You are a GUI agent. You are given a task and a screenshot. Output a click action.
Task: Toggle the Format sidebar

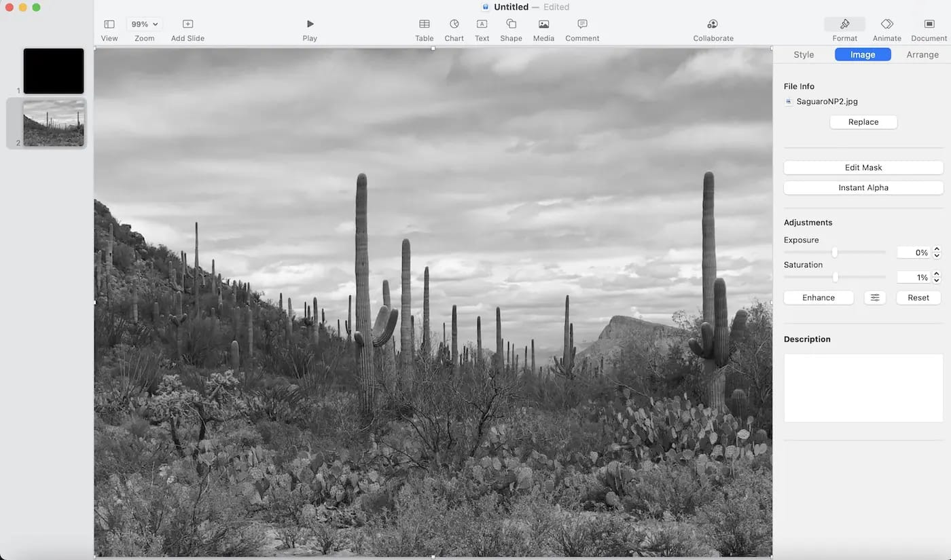pos(844,24)
